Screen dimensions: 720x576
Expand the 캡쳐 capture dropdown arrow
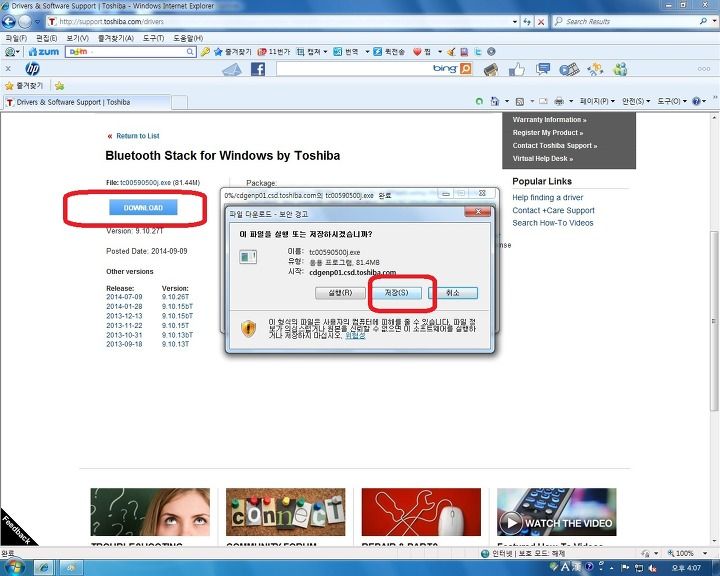click(325, 52)
